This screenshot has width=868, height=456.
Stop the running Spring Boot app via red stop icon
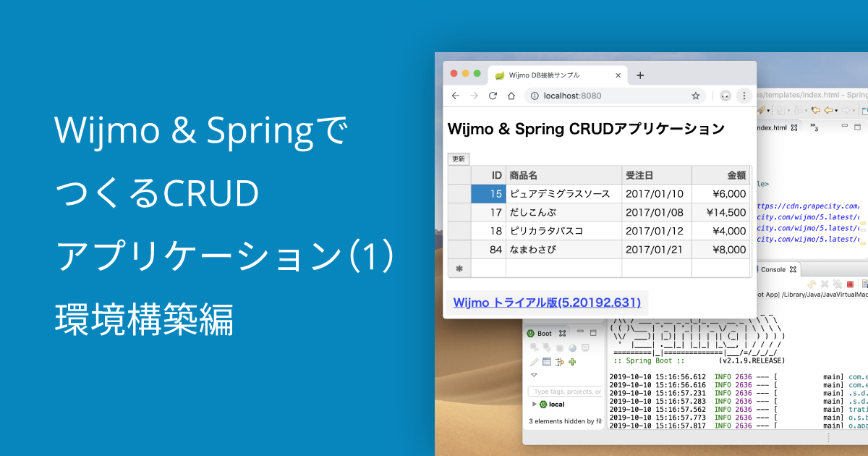850,283
